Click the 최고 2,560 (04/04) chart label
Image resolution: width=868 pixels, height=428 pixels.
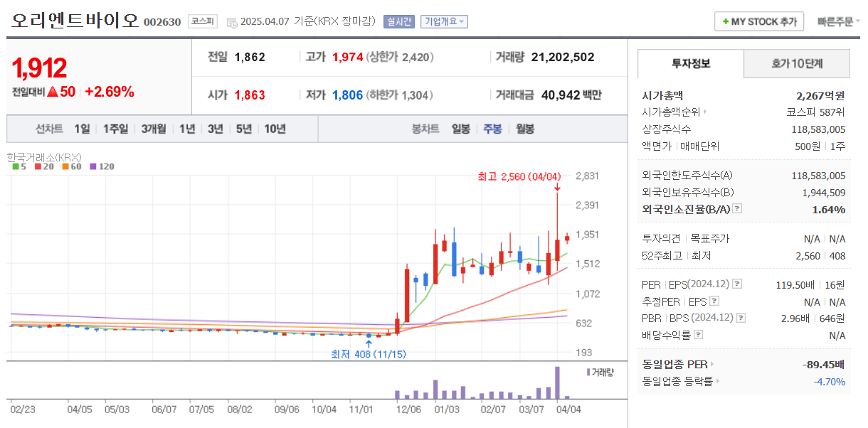519,176
